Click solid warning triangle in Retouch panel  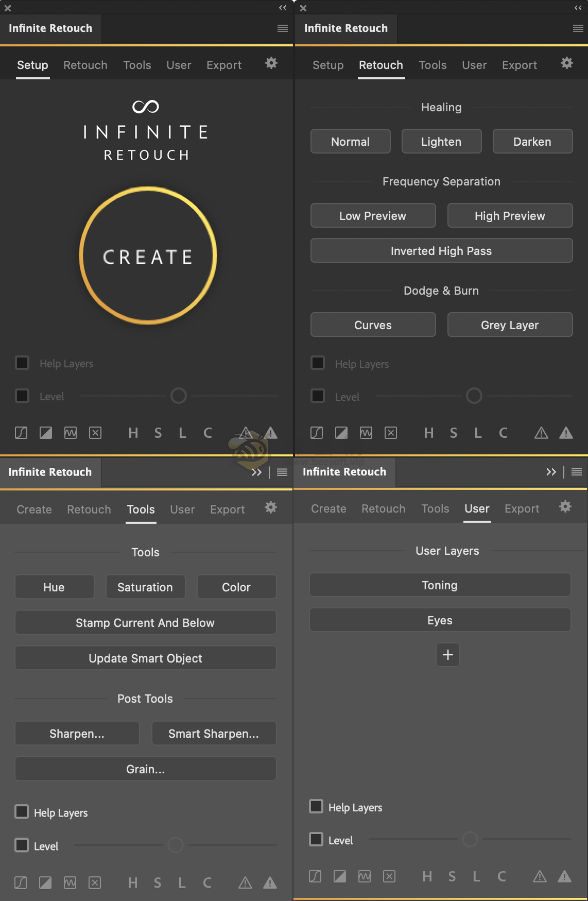[x=566, y=433]
